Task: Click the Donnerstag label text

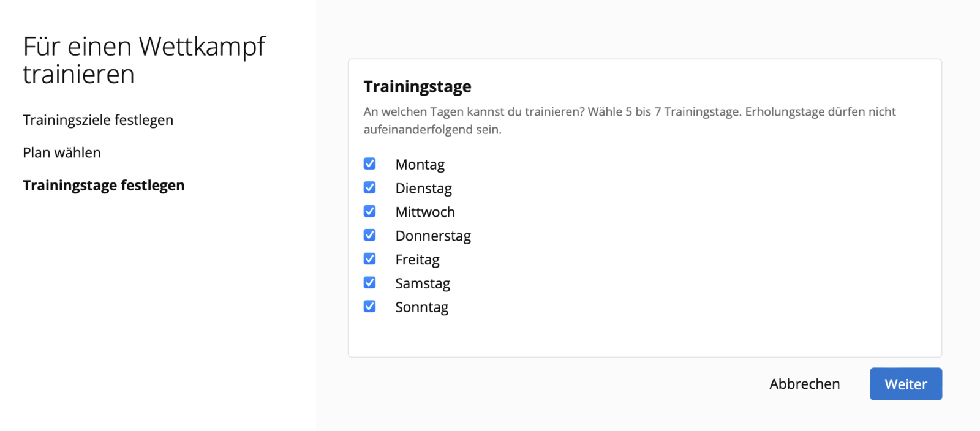Action: (x=433, y=236)
